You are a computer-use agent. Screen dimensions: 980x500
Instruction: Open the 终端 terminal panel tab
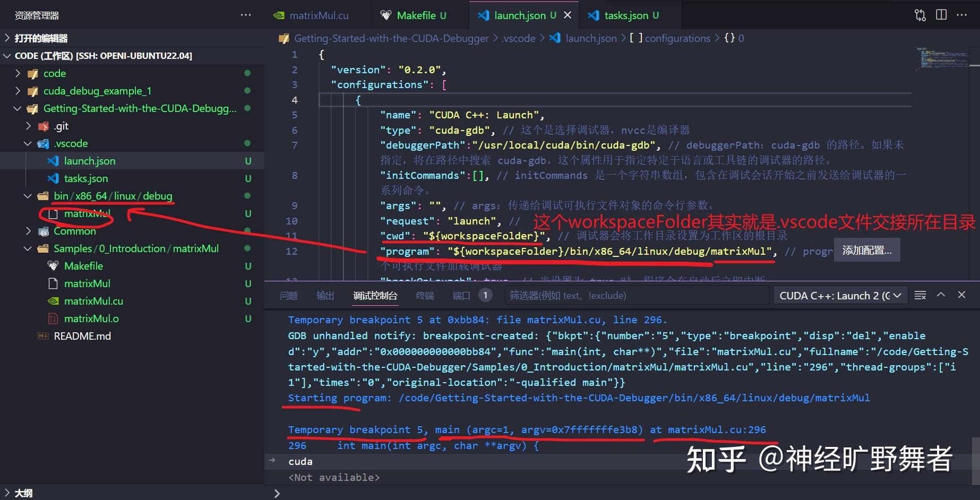tap(424, 296)
